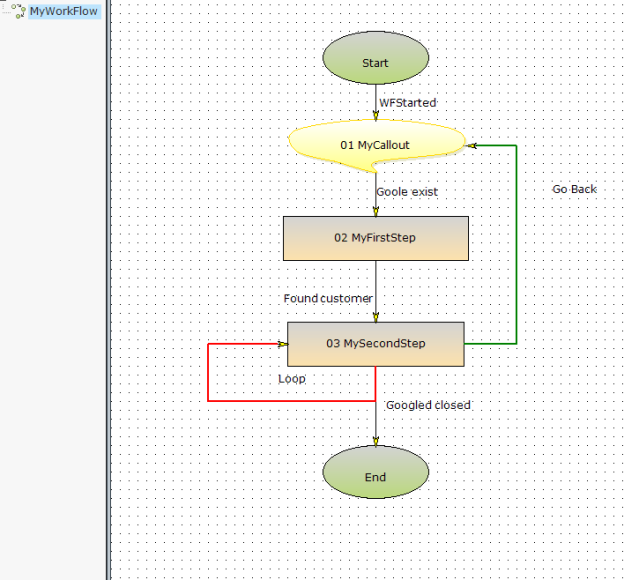Click the WFStarted transition label
Image resolution: width=624 pixels, height=580 pixels.
click(x=407, y=103)
